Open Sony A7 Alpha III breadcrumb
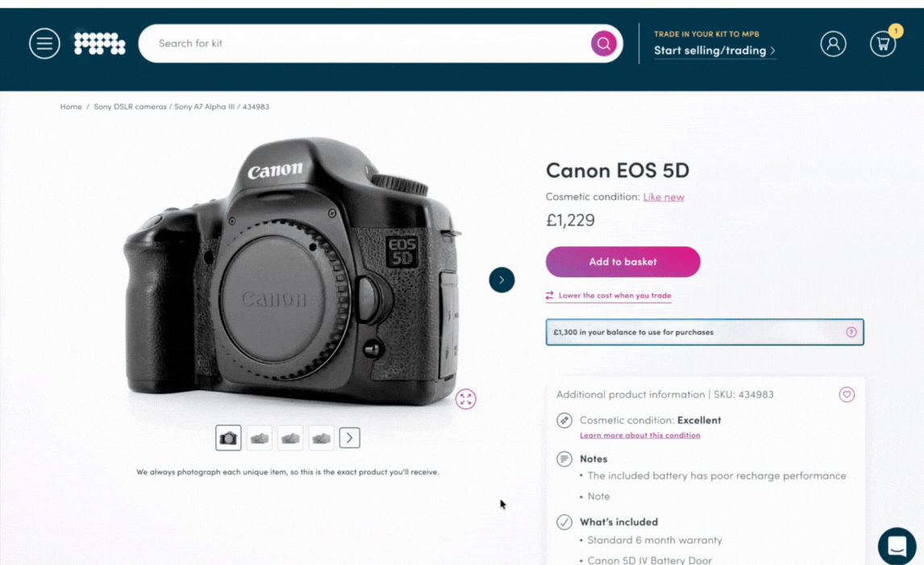This screenshot has width=924, height=565. coord(205,106)
